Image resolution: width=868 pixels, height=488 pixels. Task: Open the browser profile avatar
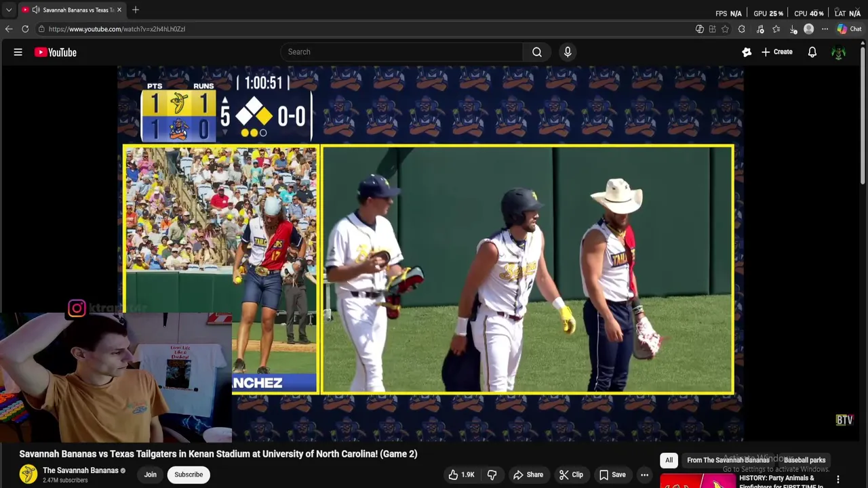pos(808,29)
